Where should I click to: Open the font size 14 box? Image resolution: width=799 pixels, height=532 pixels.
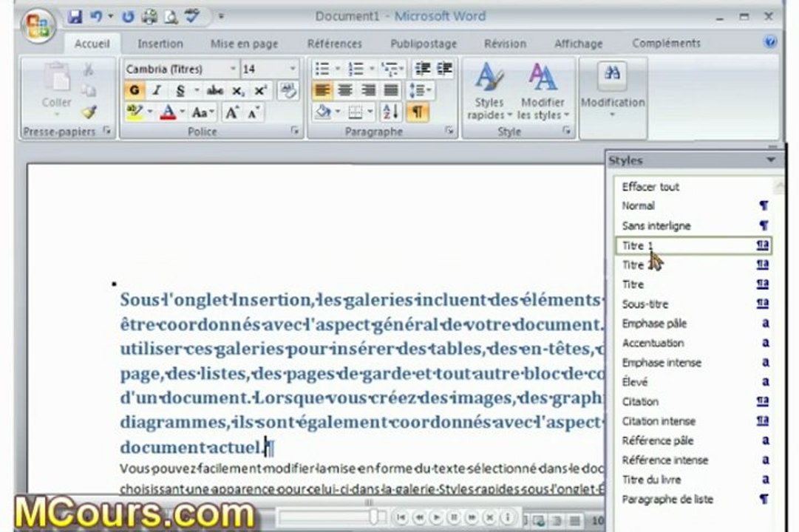tap(269, 68)
